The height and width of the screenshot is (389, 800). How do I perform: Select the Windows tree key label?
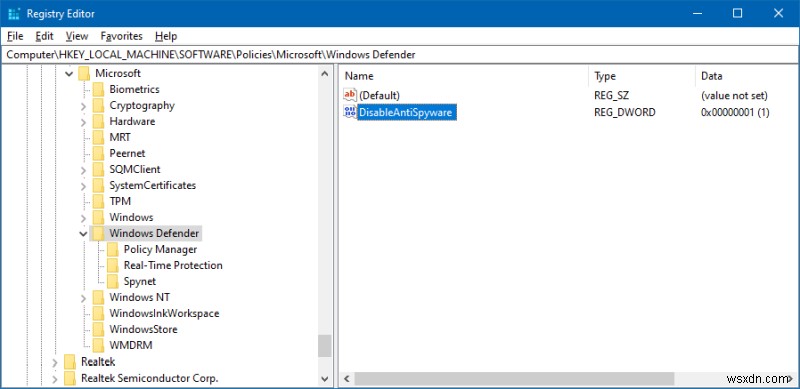(131, 217)
